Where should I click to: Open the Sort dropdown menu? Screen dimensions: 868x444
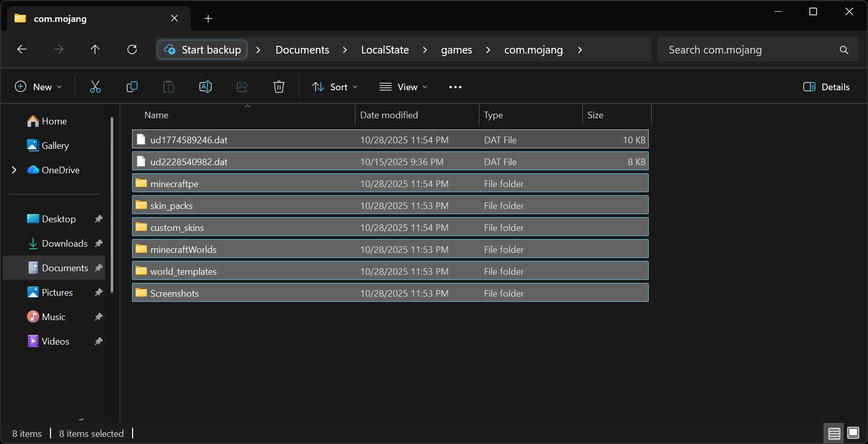click(335, 87)
